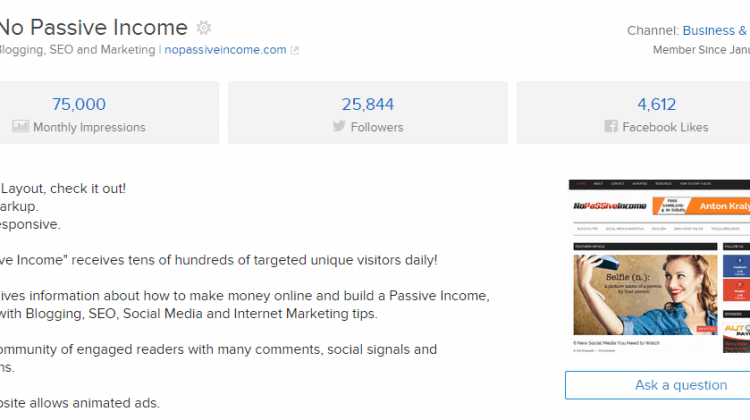Click the NoPassiveIncome logo in preview
This screenshot has width=750, height=420.
(610, 206)
